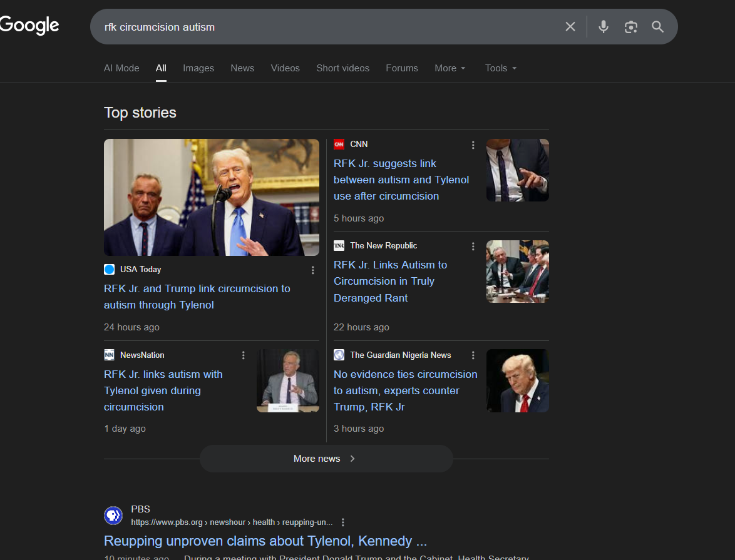The width and height of the screenshot is (735, 560).
Task: Switch to the Forums tab
Action: (x=402, y=68)
